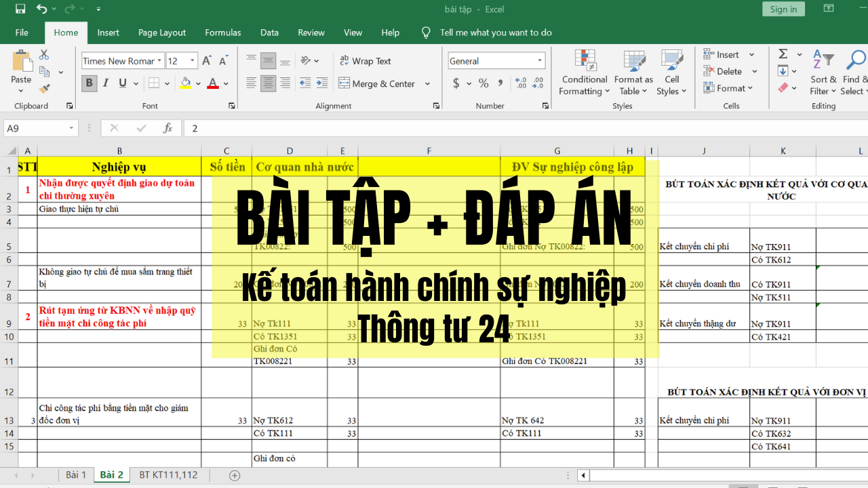Click the Sign in button
The height and width of the screenshot is (488, 868).
click(783, 9)
